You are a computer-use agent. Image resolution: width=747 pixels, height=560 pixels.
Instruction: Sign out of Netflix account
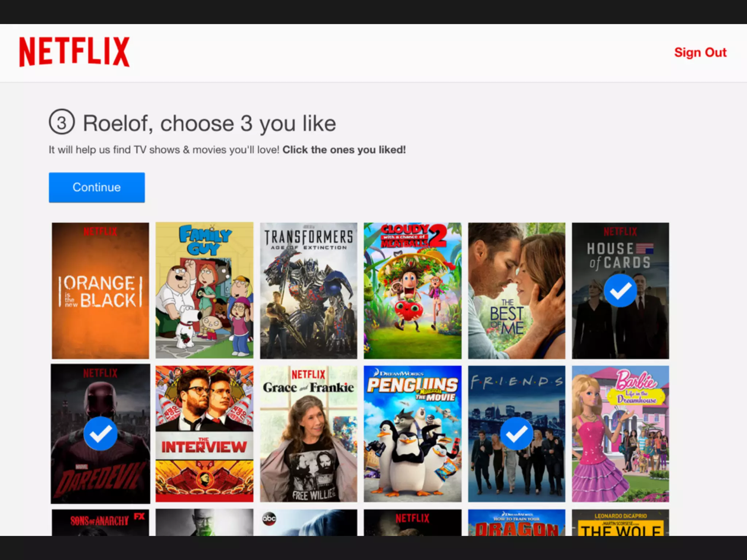coord(700,52)
